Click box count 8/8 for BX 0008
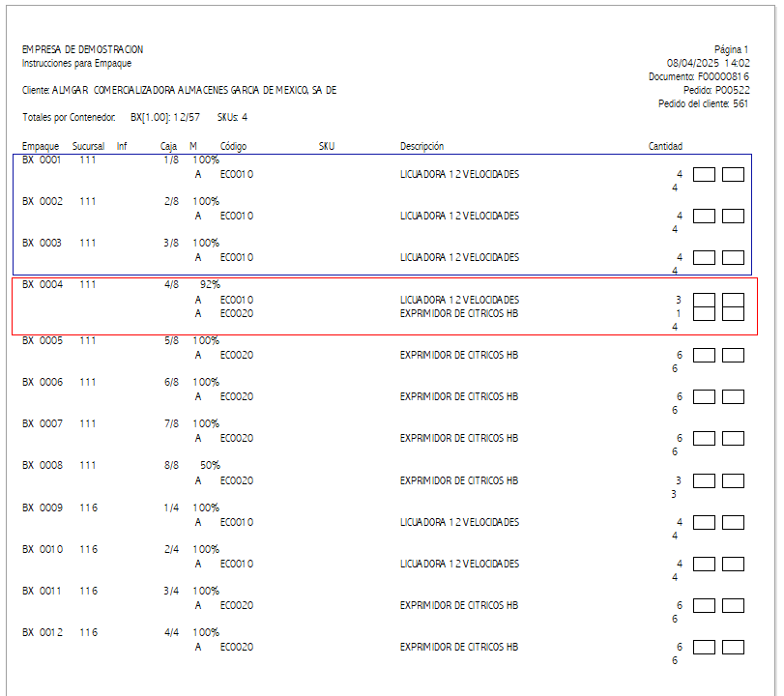This screenshot has width=784, height=696. click(171, 465)
